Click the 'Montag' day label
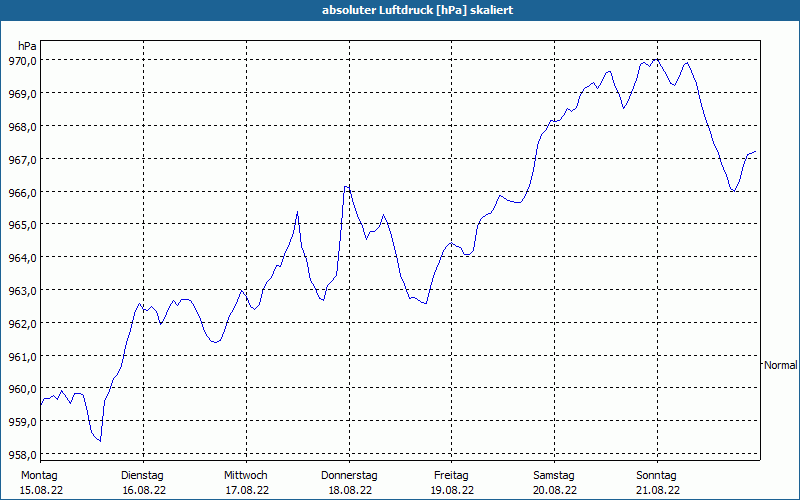This screenshot has width=800, height=500. point(39,476)
